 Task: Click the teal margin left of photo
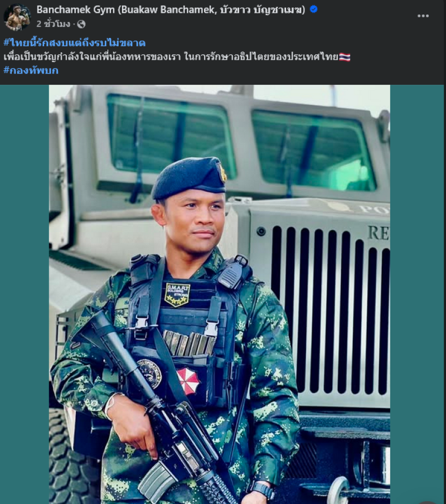click(25, 294)
